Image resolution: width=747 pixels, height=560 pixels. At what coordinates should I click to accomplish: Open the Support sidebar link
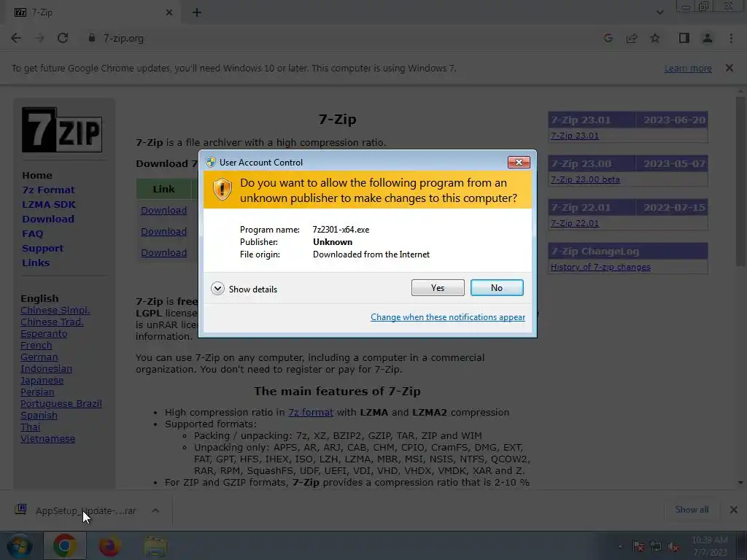point(42,248)
